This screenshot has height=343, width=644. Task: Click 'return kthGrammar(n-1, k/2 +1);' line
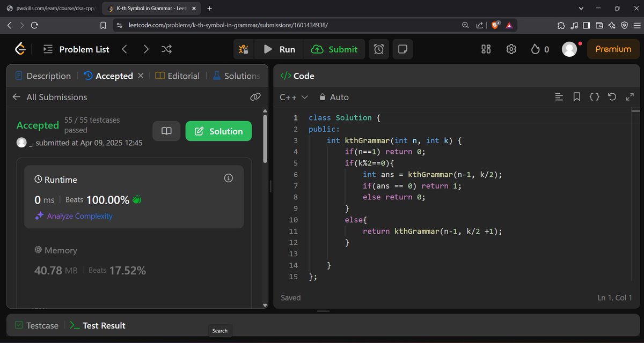[432, 232]
